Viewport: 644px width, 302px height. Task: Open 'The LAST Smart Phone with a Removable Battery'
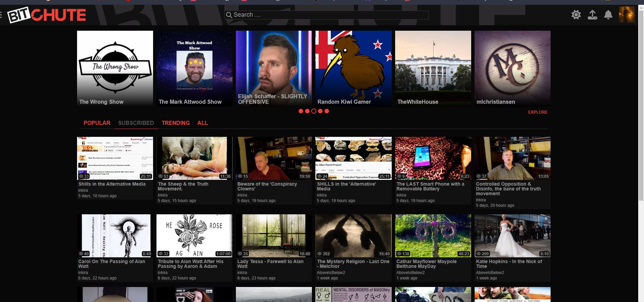coord(430,186)
